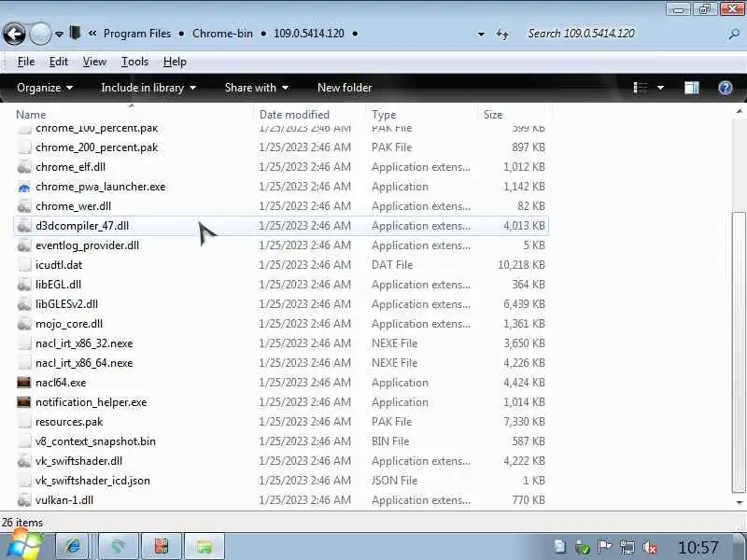Toggle the preview pane button
This screenshot has height=560, width=747.
691,88
